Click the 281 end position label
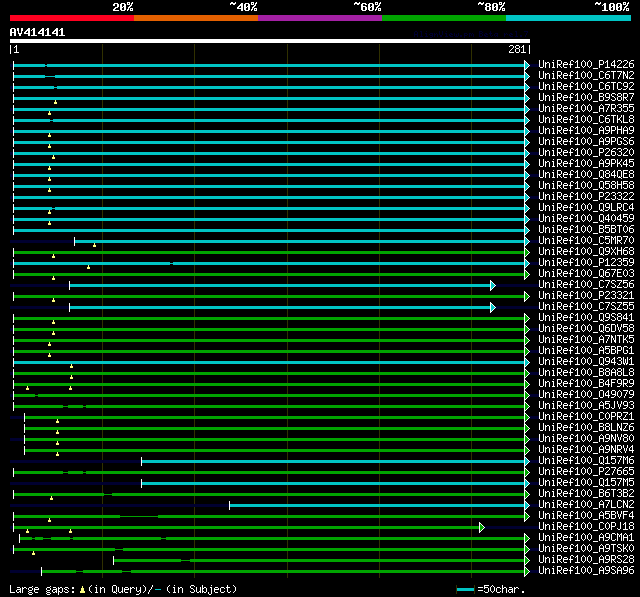The height and width of the screenshot is (597, 640). (517, 49)
